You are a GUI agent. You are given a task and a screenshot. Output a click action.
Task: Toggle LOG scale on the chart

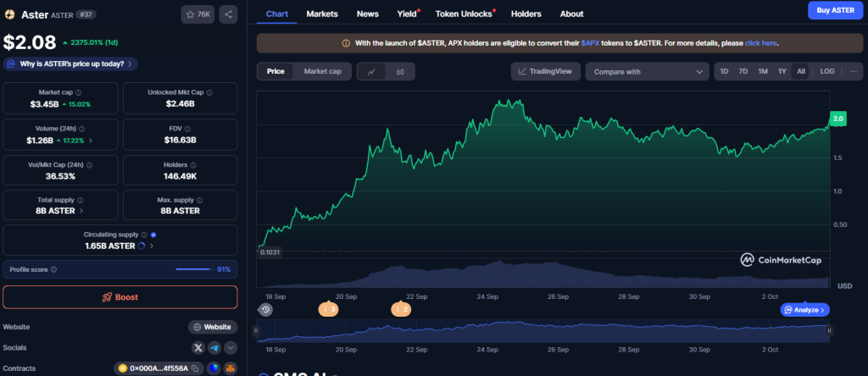click(827, 72)
